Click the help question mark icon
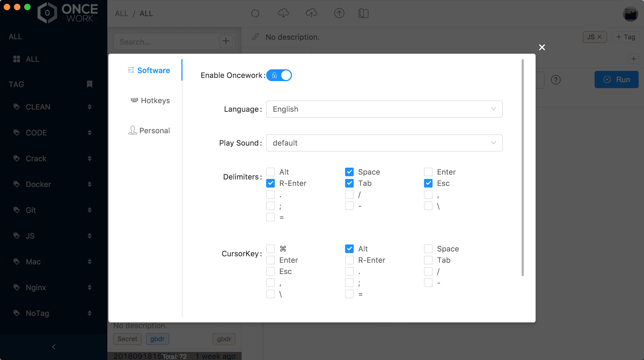The height and width of the screenshot is (360, 644). 556,80
